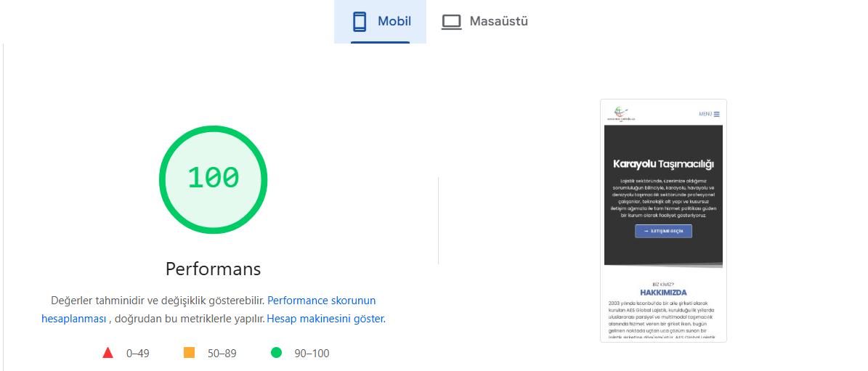Click the MENU hamburger icon in preview
868x371 pixels.
(x=716, y=115)
